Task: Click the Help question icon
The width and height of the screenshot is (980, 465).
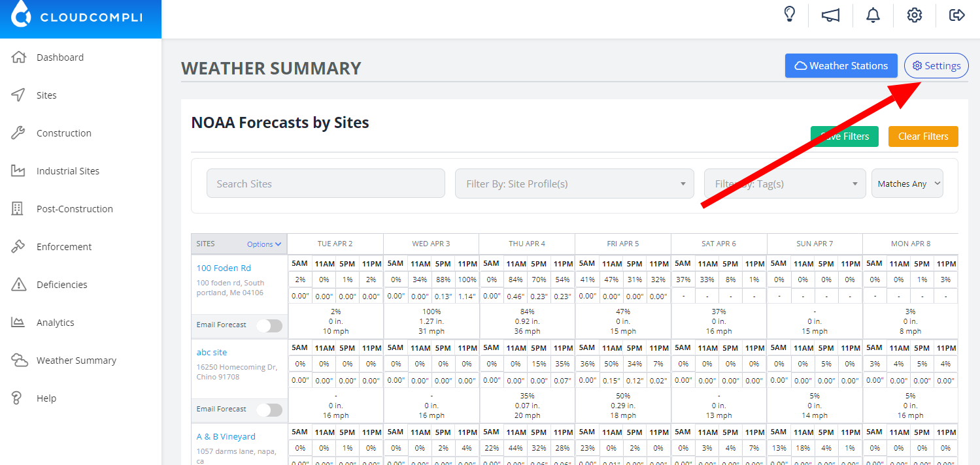Action: 18,398
